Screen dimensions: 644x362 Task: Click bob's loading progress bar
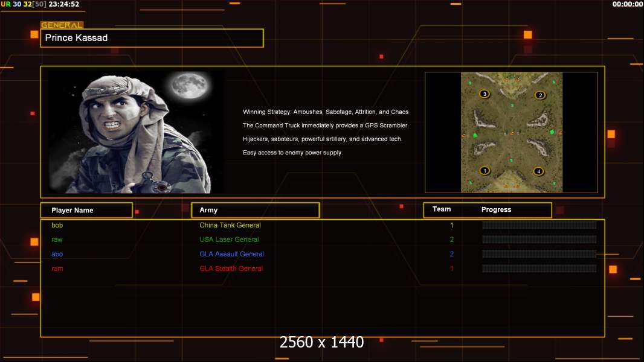tap(539, 225)
